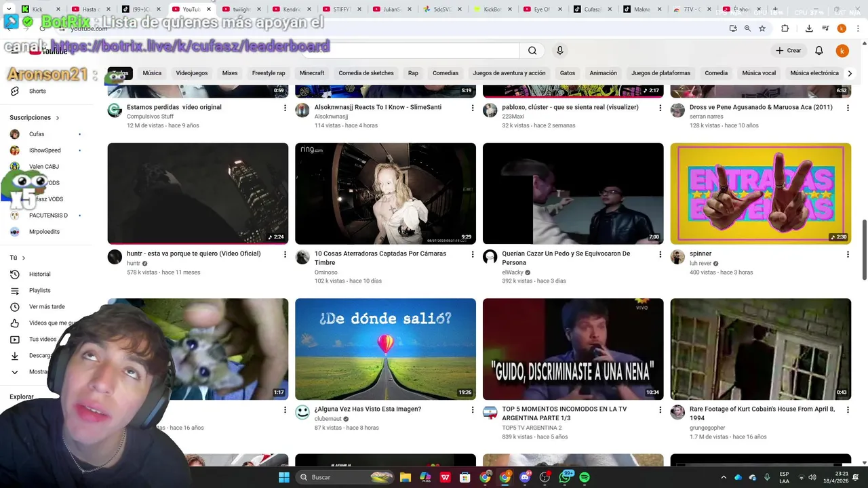Select the Comedia de sketches chip
The height and width of the screenshot is (488, 868).
pos(366,73)
